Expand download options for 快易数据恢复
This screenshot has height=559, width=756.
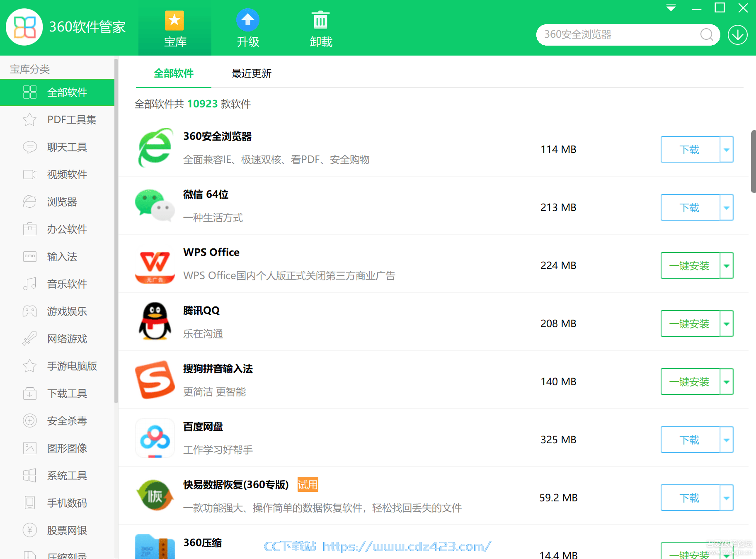coord(727,498)
